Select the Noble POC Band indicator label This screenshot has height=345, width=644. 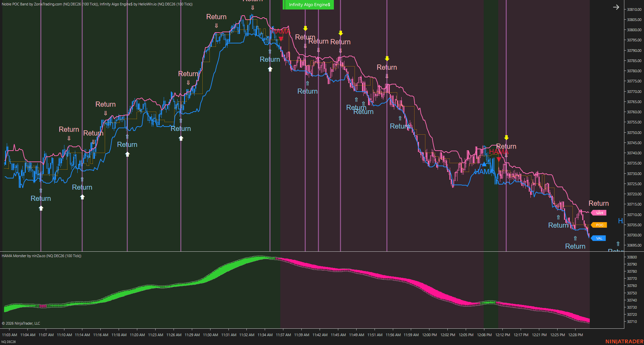point(49,4)
